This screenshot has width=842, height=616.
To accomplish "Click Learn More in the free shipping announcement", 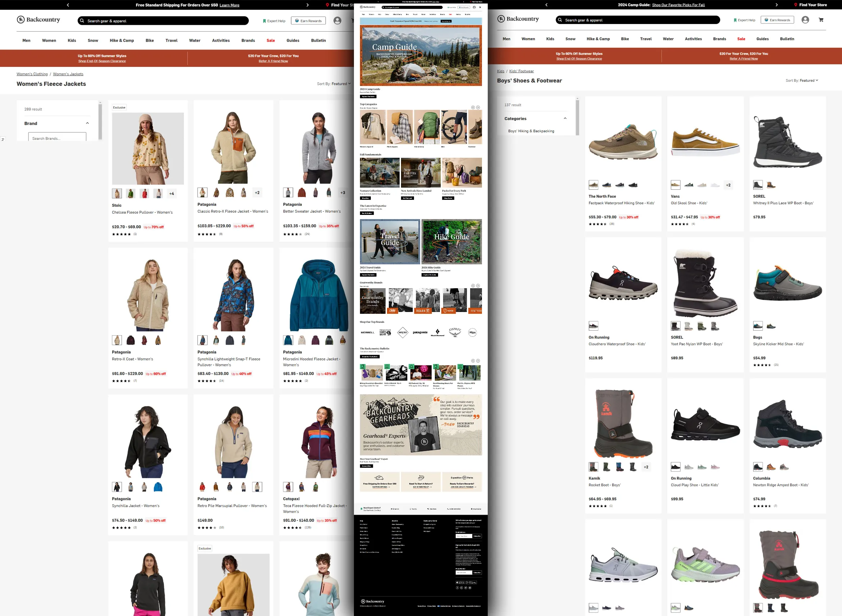I will (229, 5).
